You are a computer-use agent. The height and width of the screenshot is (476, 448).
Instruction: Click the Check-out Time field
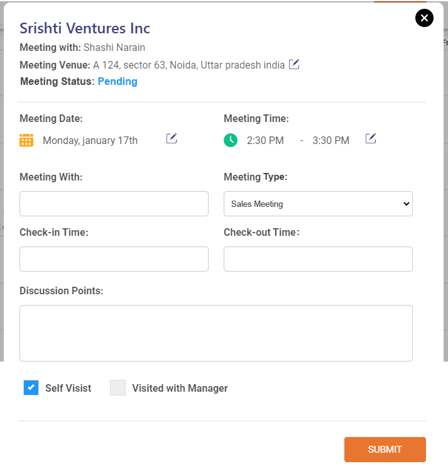[318, 259]
